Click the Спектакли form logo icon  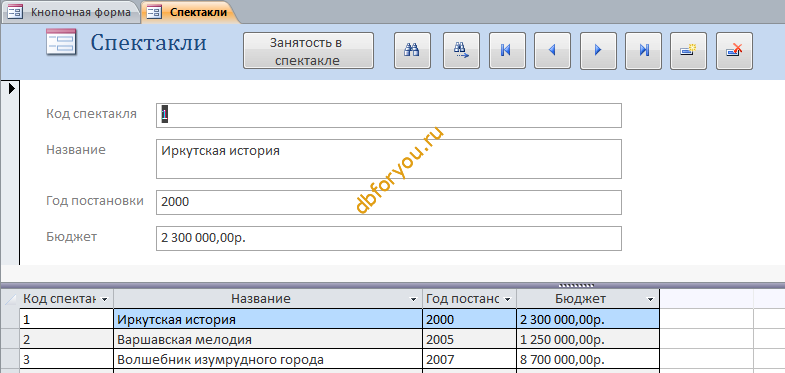(61, 42)
